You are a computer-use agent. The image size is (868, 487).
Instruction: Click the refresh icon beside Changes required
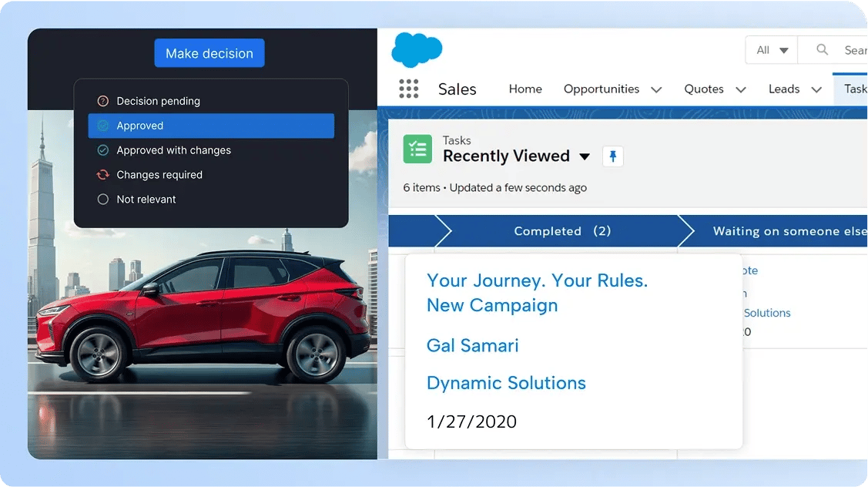pyautogui.click(x=102, y=175)
